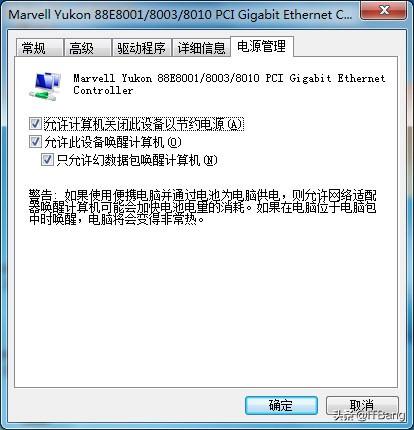
Task: Click the Marvell Yukon controller name beside icon
Action: tap(229, 84)
